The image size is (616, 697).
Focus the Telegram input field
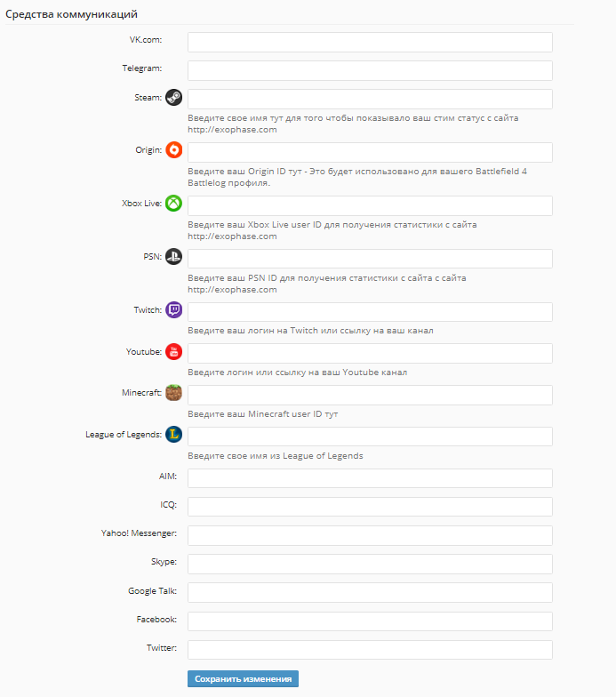click(x=370, y=71)
